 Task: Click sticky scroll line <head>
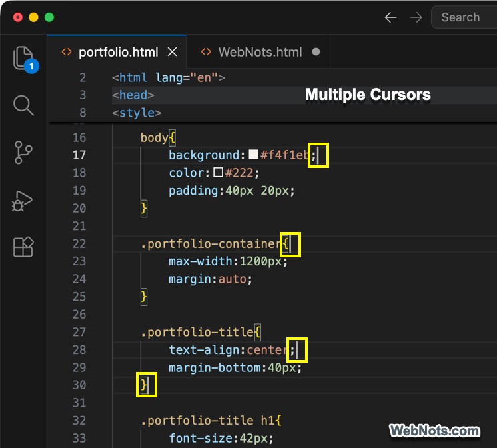coord(133,95)
